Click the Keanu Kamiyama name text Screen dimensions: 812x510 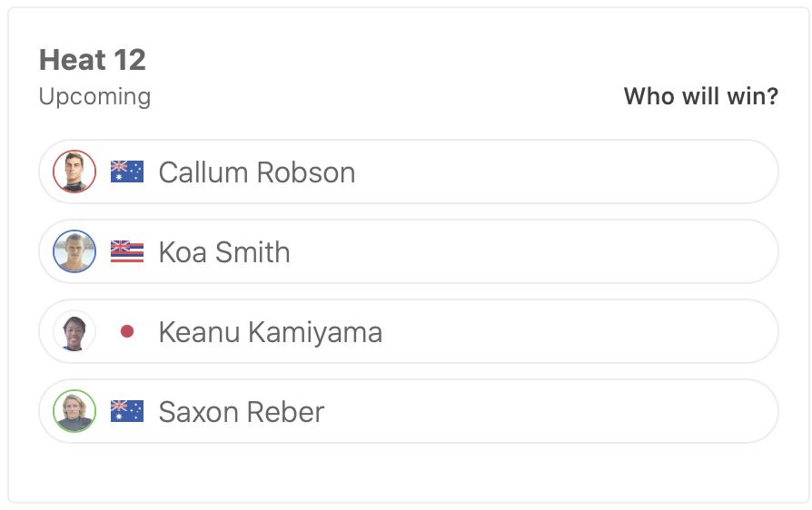tap(271, 332)
